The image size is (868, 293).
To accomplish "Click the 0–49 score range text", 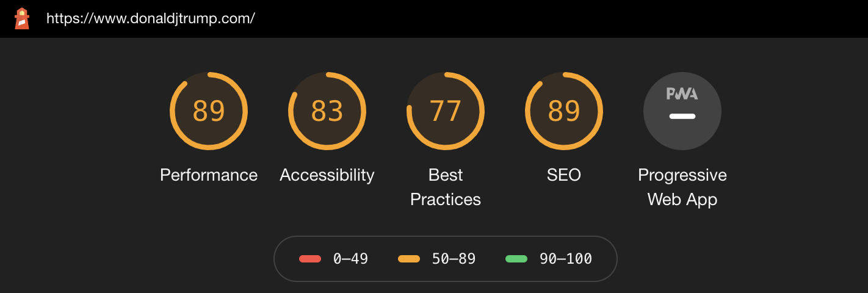I will (x=351, y=259).
